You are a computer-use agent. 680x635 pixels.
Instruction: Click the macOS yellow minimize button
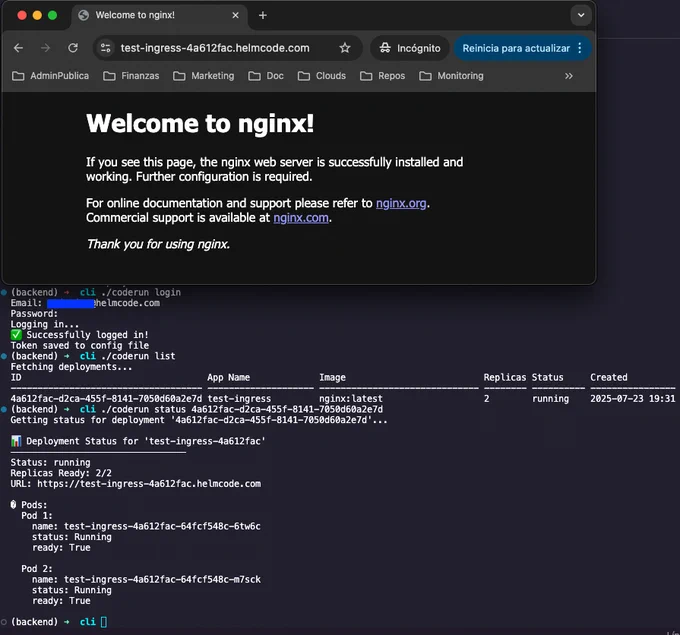click(37, 16)
